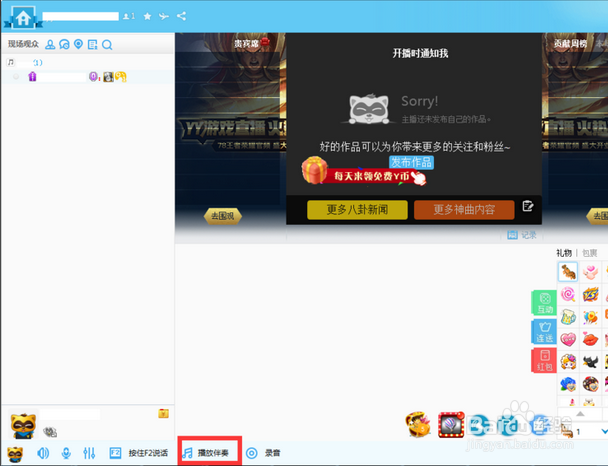Open the 按住F2说话 speaking mode option
Screen dimensions: 608x466
[x=148, y=453]
